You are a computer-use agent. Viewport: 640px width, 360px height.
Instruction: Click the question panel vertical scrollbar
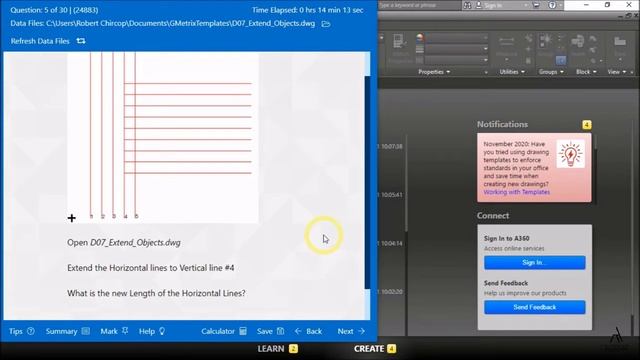click(x=367, y=182)
